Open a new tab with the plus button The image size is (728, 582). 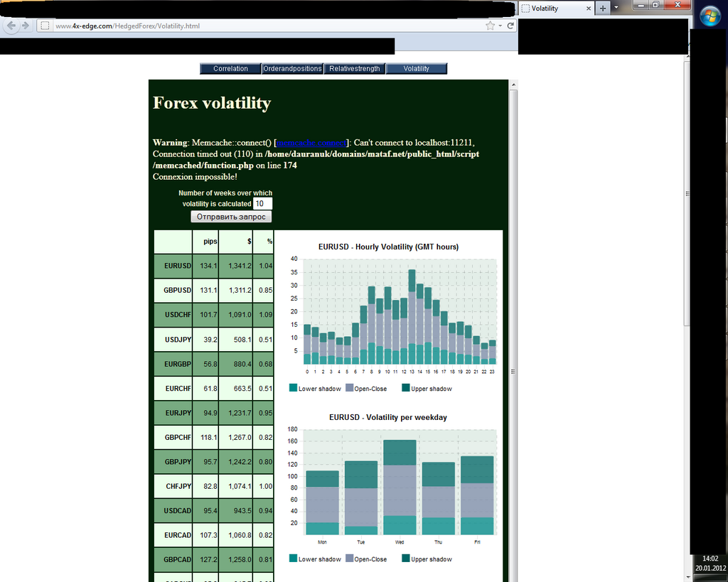click(603, 9)
